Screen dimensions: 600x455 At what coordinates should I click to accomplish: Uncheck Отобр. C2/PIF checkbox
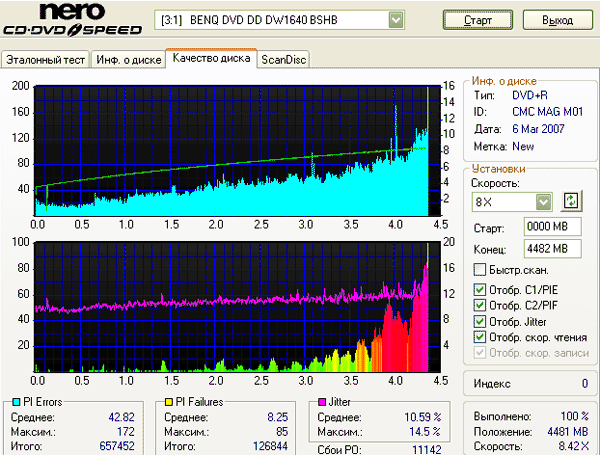click(x=479, y=305)
